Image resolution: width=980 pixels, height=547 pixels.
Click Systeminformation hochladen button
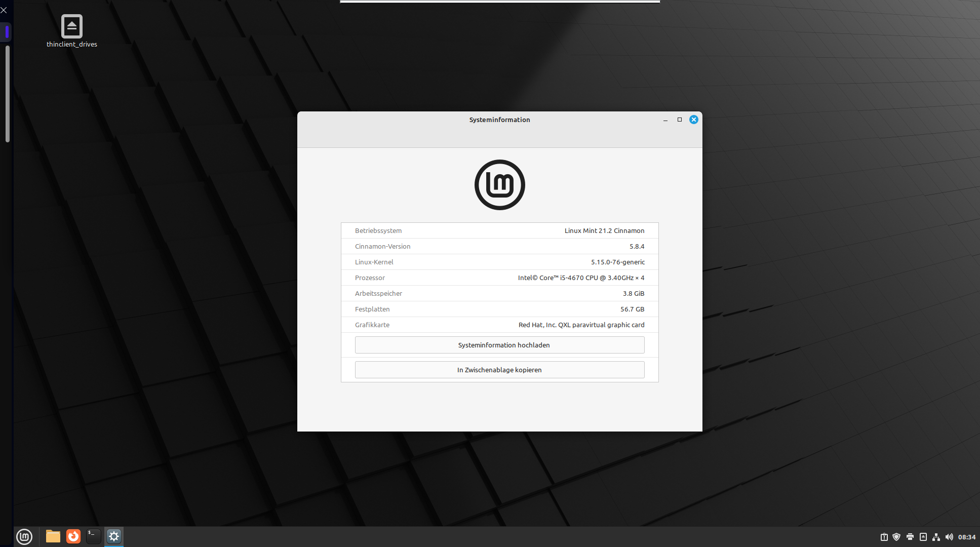tap(499, 345)
